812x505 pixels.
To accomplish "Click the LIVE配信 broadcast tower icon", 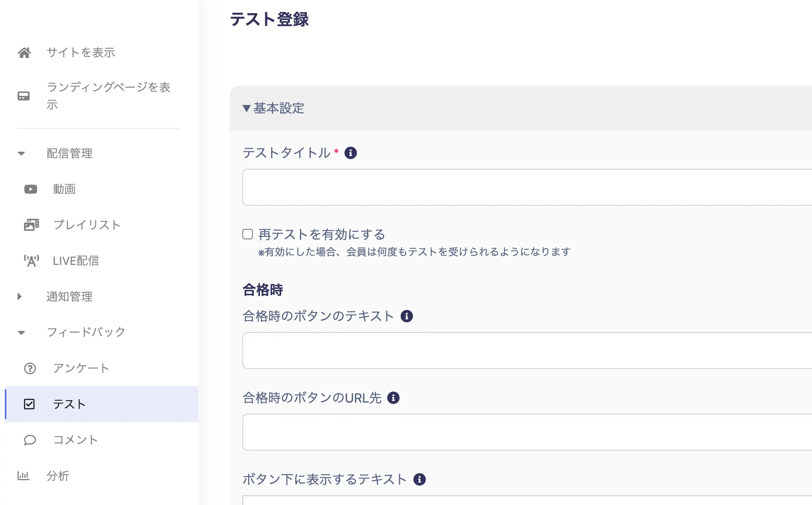I will tap(31, 261).
